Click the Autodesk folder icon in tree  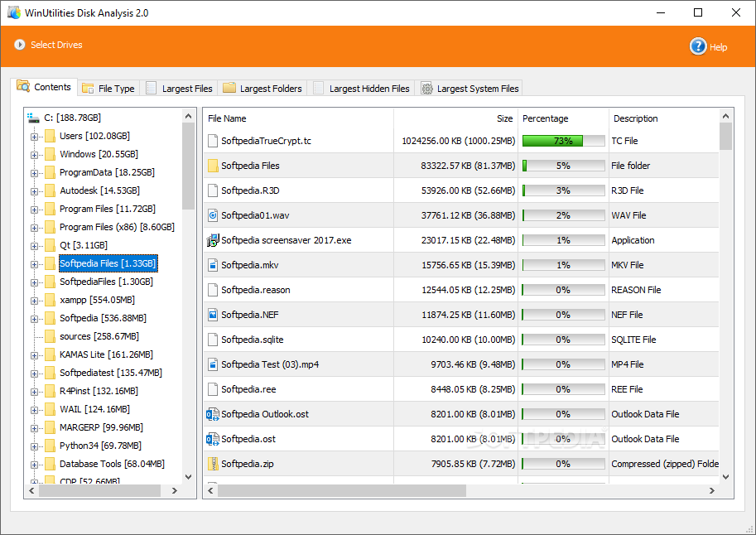[50, 190]
